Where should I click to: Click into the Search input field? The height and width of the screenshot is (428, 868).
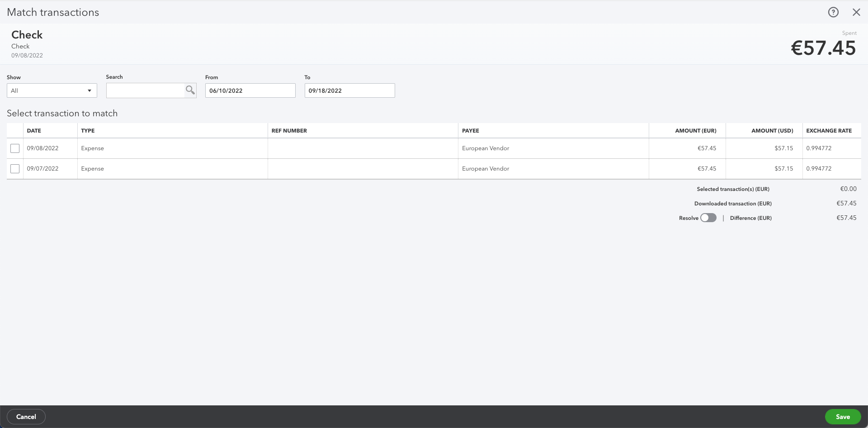click(146, 90)
